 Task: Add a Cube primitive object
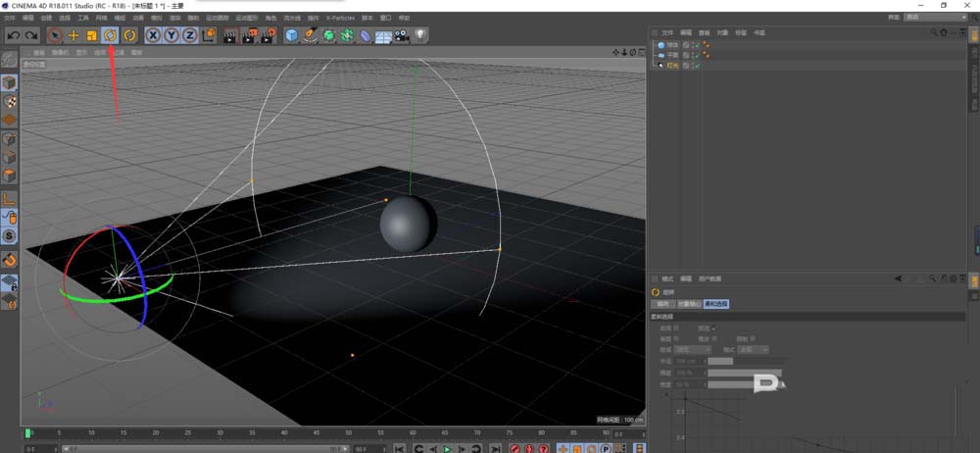(x=291, y=35)
